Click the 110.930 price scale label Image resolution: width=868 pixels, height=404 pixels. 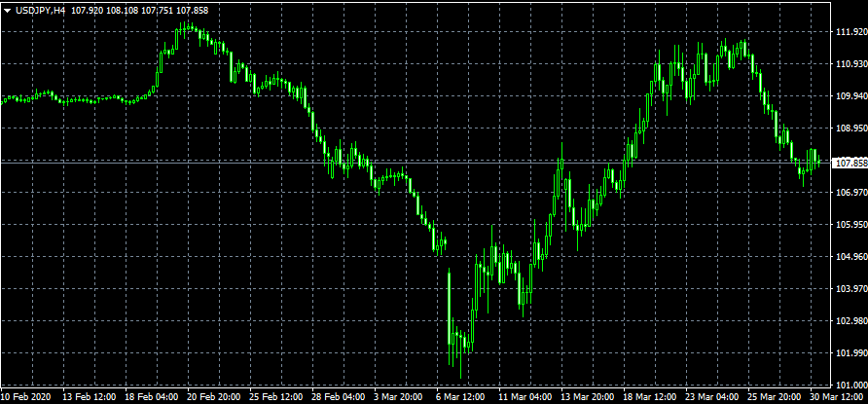(850, 64)
